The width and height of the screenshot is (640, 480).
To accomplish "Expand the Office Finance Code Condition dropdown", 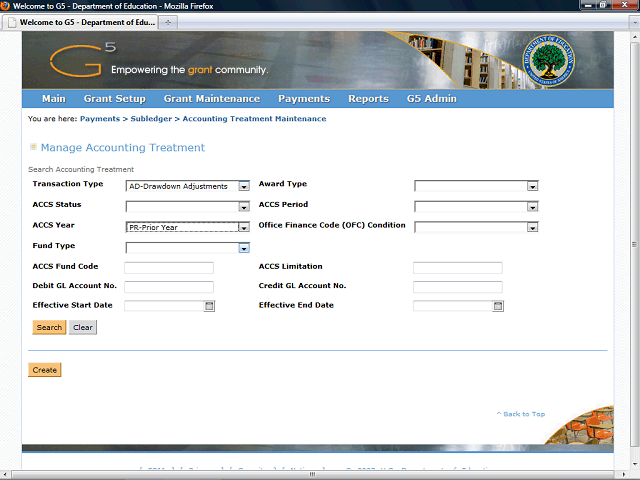I will pyautogui.click(x=532, y=227).
